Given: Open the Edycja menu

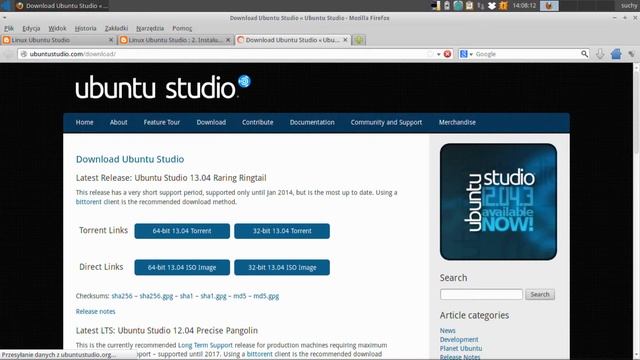Looking at the screenshot, I should tap(31, 28).
